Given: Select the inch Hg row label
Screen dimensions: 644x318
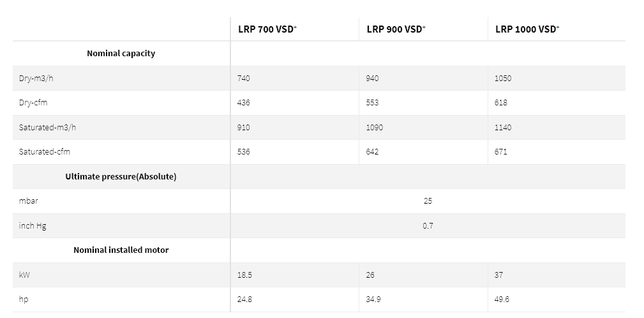Looking at the screenshot, I should pyautogui.click(x=33, y=225).
